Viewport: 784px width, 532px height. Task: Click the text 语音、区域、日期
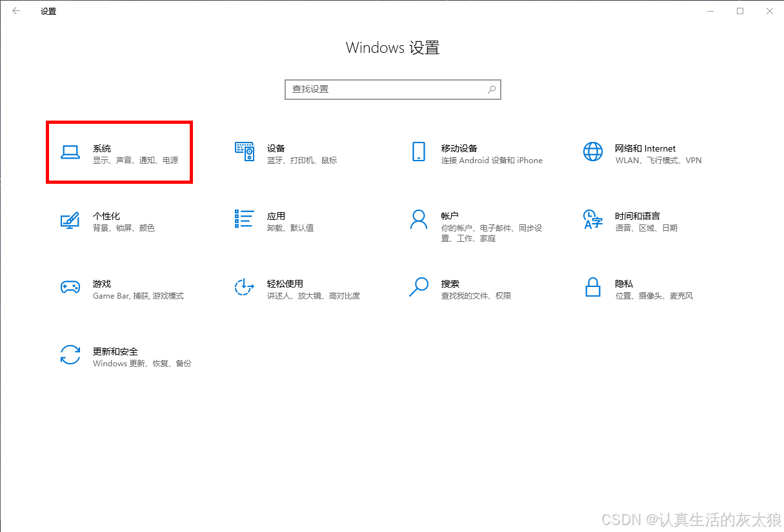point(647,228)
